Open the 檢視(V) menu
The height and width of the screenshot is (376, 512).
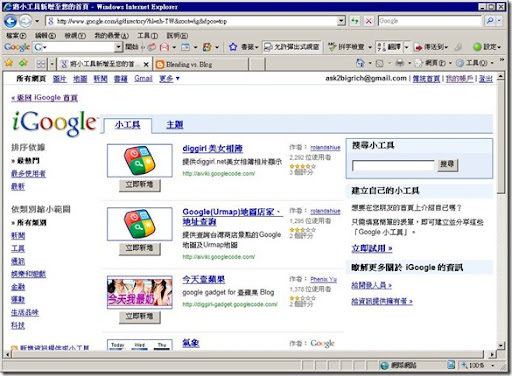click(x=75, y=35)
